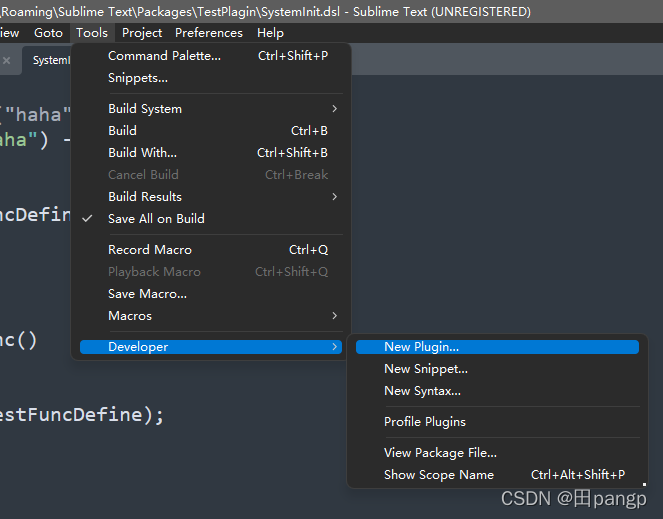Open the Project menu

pos(142,33)
